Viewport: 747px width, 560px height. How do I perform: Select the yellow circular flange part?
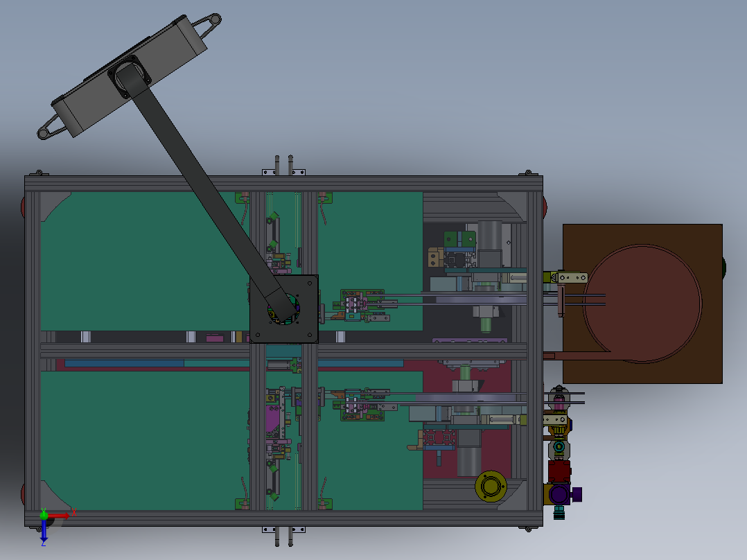point(491,486)
